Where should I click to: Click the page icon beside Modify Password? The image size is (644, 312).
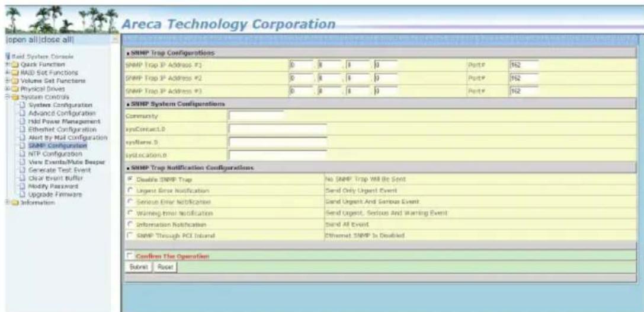(23, 186)
